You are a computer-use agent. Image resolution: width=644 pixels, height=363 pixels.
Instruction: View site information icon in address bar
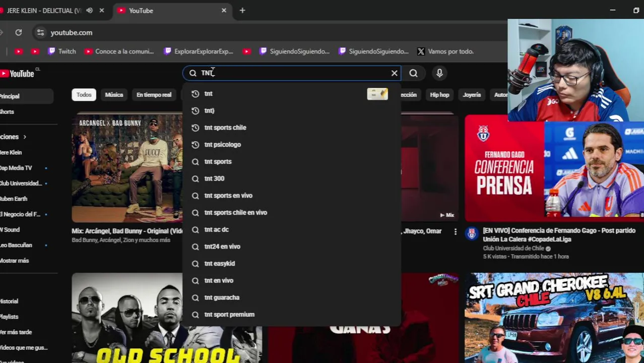tap(40, 32)
